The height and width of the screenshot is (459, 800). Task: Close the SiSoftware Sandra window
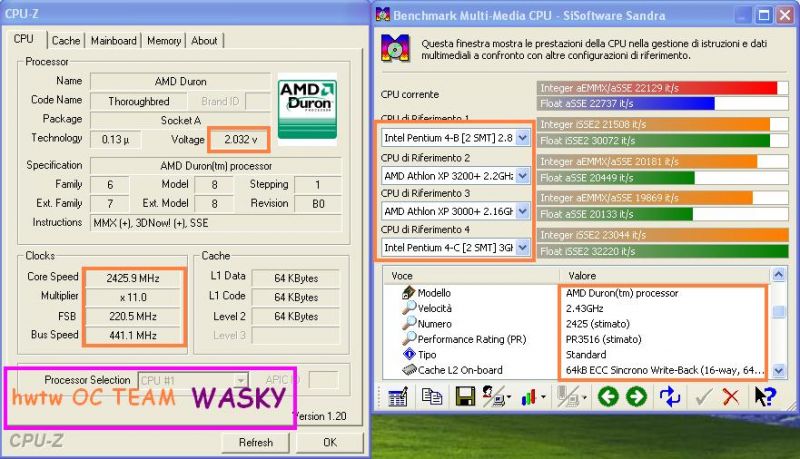784,15
